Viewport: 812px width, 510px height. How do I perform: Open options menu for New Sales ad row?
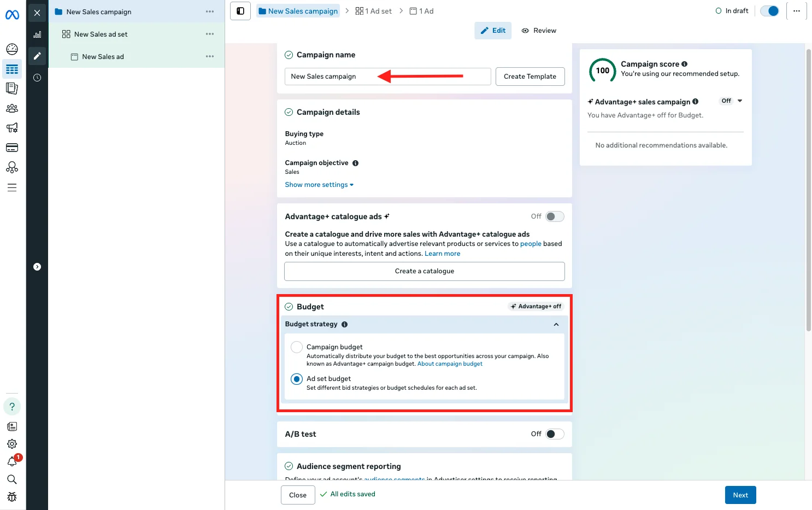click(210, 56)
